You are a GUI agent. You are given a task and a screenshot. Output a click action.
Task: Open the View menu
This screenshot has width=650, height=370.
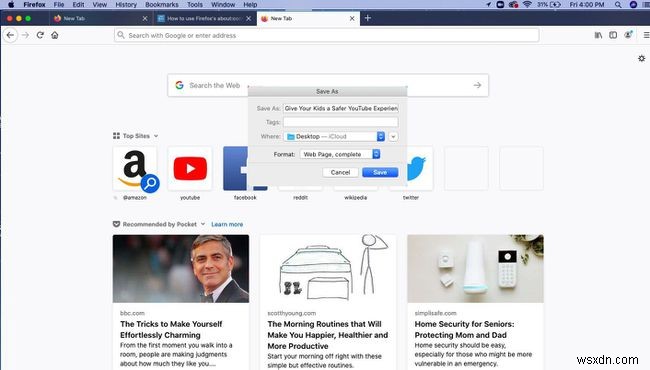click(99, 5)
